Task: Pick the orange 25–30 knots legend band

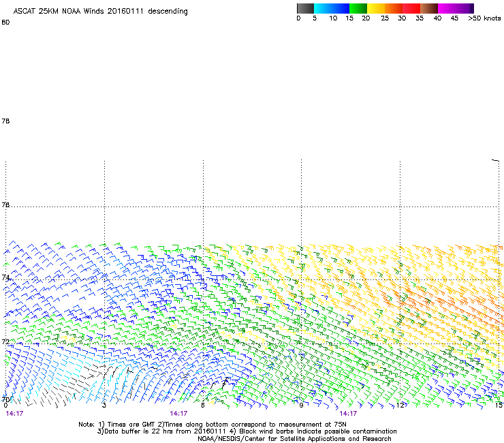Action: pyautogui.click(x=394, y=8)
